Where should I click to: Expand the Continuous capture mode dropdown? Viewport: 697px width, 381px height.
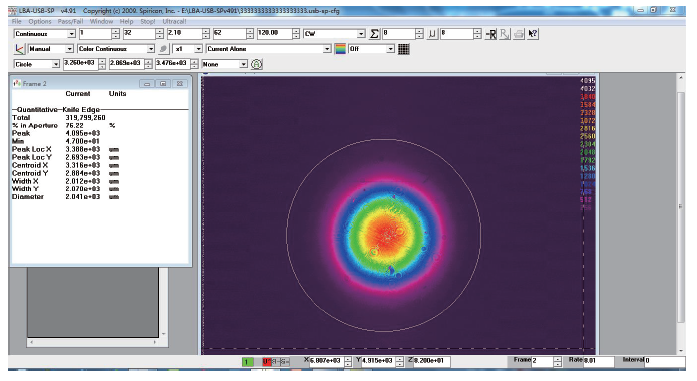point(72,34)
